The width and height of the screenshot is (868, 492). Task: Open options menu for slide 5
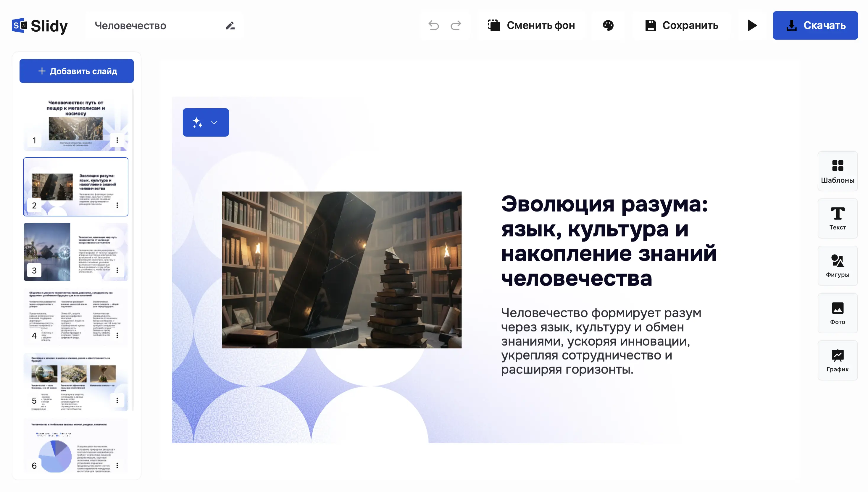pyautogui.click(x=117, y=400)
